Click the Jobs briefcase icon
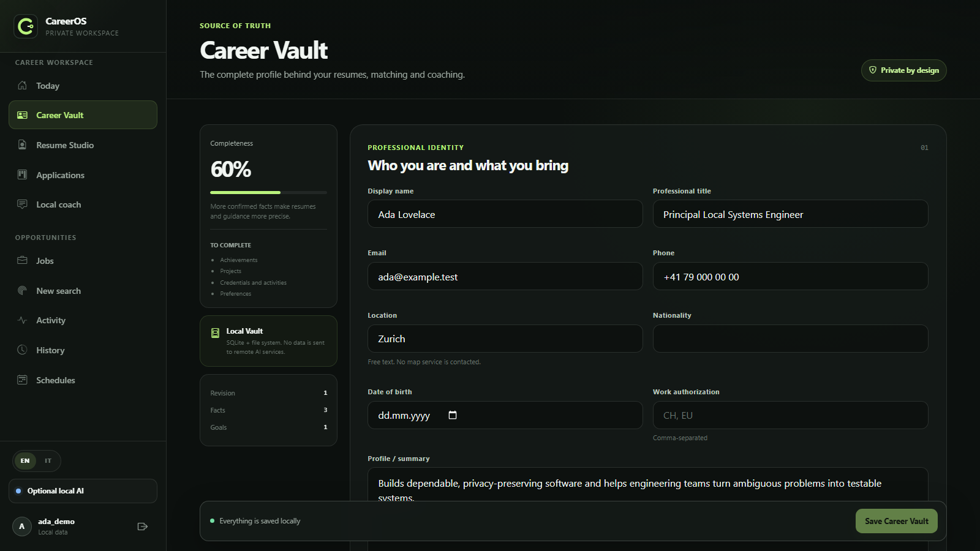The image size is (980, 551). [x=23, y=260]
